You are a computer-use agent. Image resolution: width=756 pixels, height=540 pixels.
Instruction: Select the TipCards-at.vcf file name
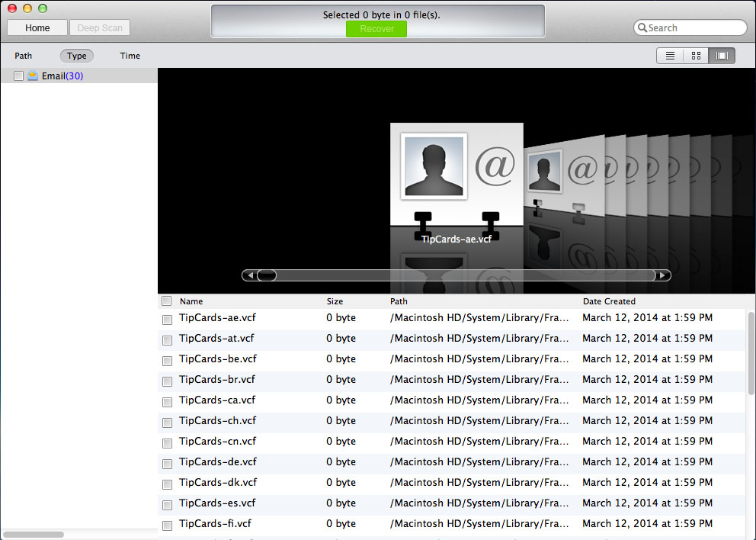point(216,339)
